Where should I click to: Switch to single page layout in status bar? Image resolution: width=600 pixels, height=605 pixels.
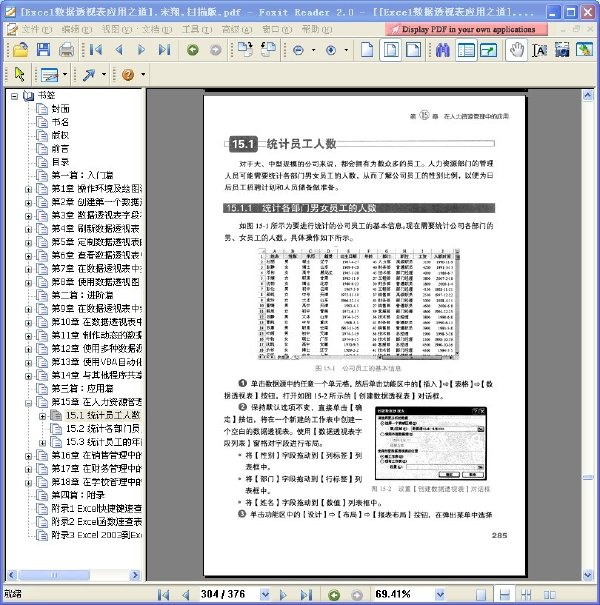pos(481,595)
